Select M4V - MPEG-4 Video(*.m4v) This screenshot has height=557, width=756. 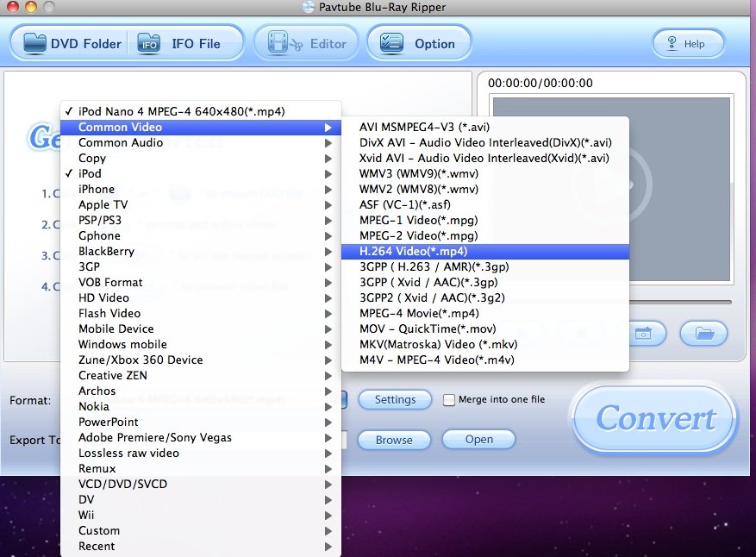point(485,360)
